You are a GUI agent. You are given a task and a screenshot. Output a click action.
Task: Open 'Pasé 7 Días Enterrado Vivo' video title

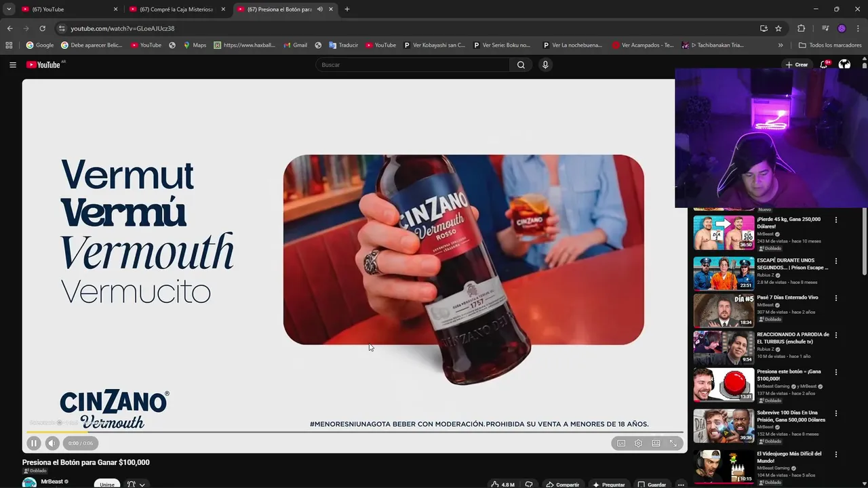tap(787, 298)
